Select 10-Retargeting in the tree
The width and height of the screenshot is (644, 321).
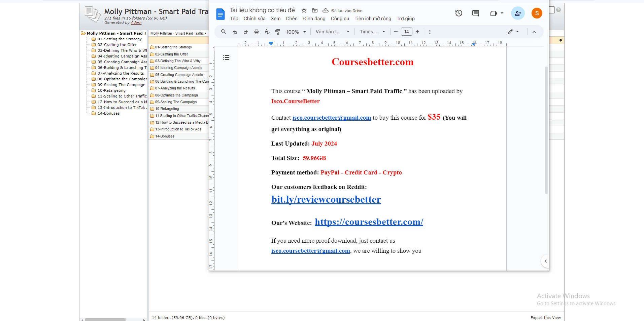tap(111, 90)
